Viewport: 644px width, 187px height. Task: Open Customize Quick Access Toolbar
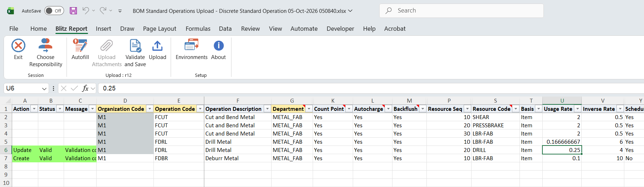120,11
